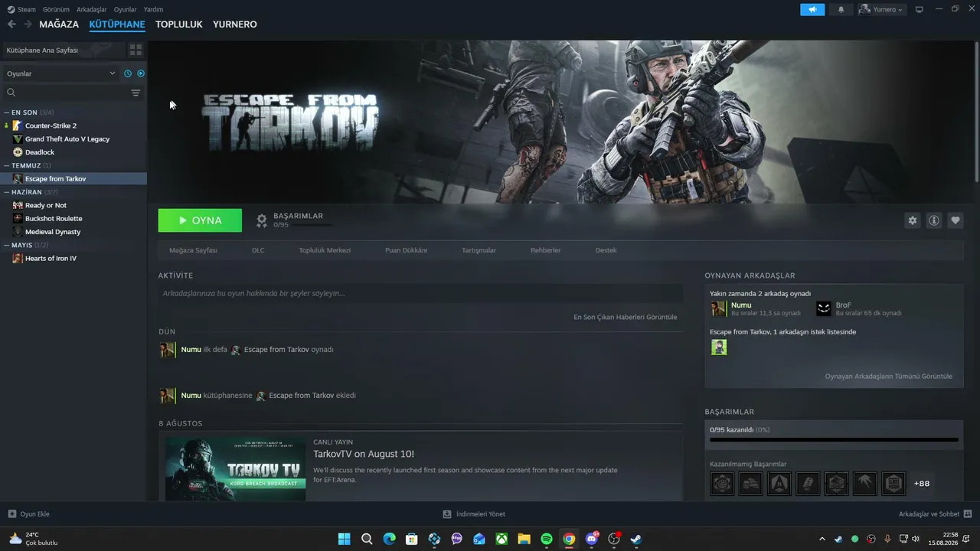Open the Windows Start menu
The height and width of the screenshot is (551, 980).
[x=345, y=539]
